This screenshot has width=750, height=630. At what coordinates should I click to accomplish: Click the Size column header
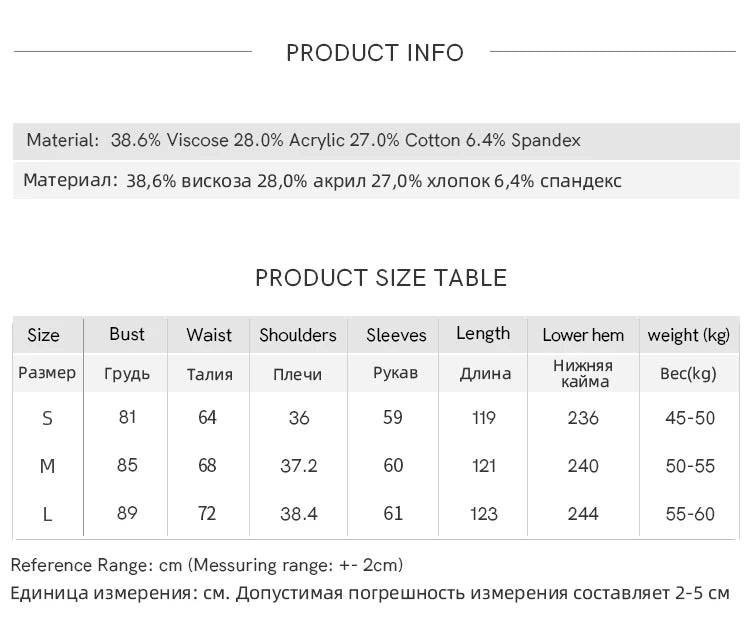pos(43,335)
